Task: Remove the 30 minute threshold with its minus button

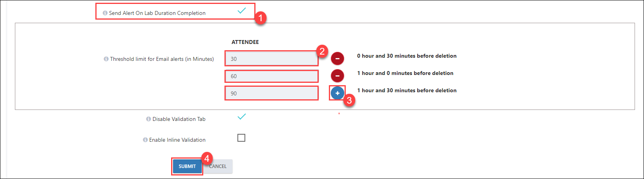Action: pyautogui.click(x=338, y=58)
